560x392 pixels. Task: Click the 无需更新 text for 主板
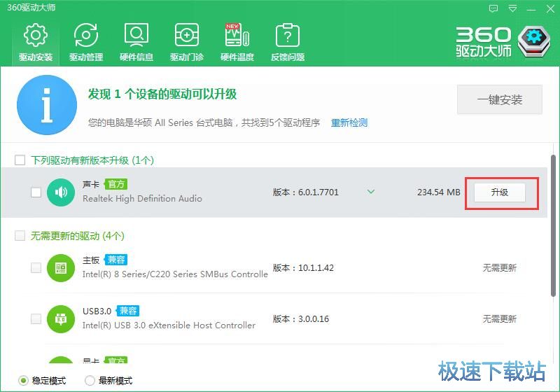click(x=500, y=268)
